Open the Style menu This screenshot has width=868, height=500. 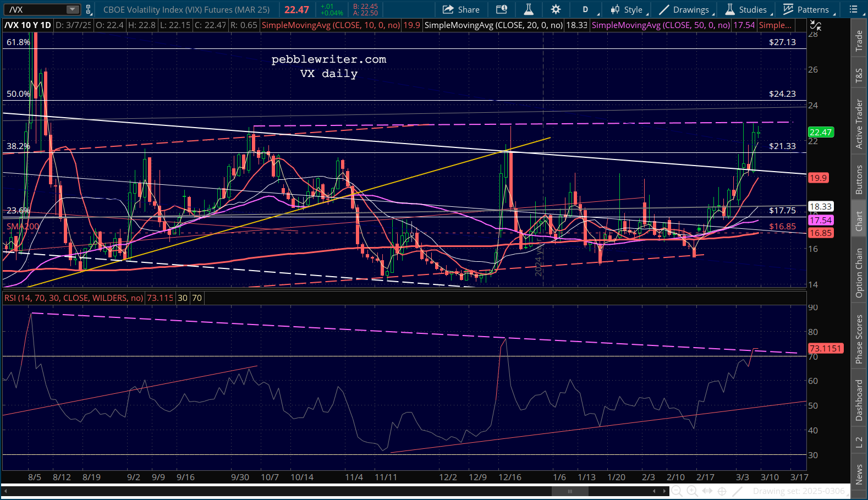627,9
